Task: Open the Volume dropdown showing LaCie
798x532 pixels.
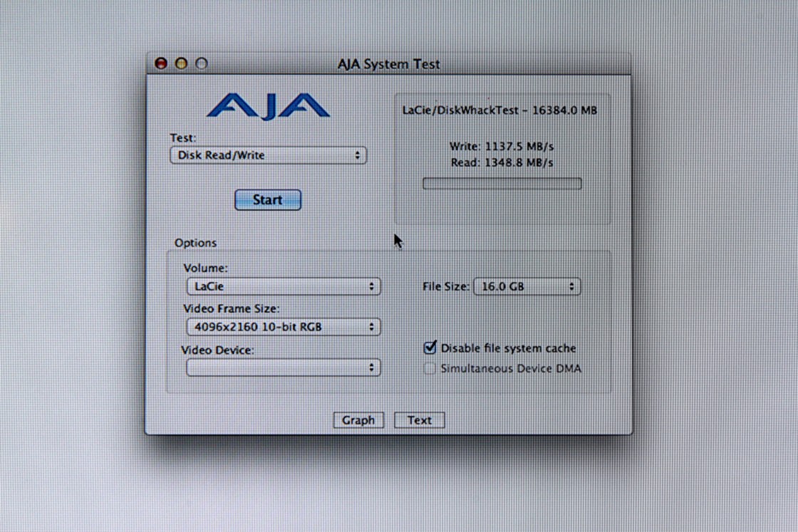Action: [x=284, y=286]
